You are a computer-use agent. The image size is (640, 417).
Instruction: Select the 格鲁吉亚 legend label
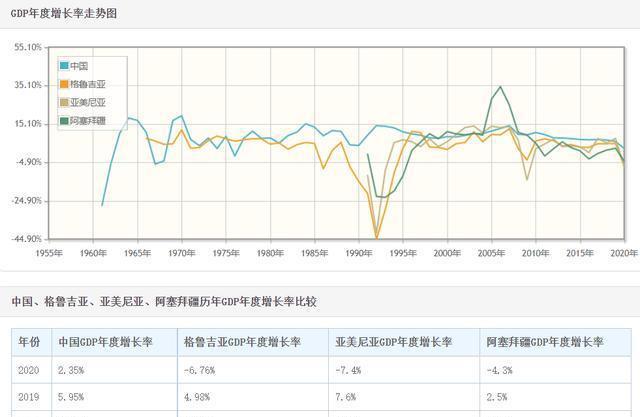pyautogui.click(x=88, y=84)
